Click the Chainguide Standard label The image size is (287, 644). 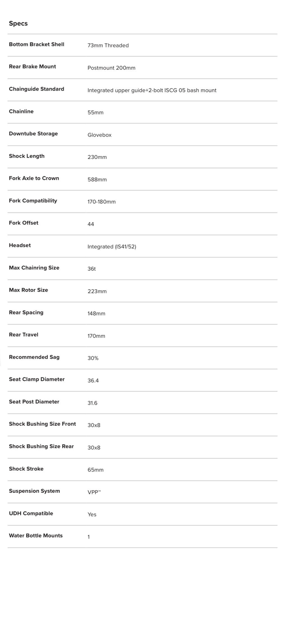coord(36,89)
